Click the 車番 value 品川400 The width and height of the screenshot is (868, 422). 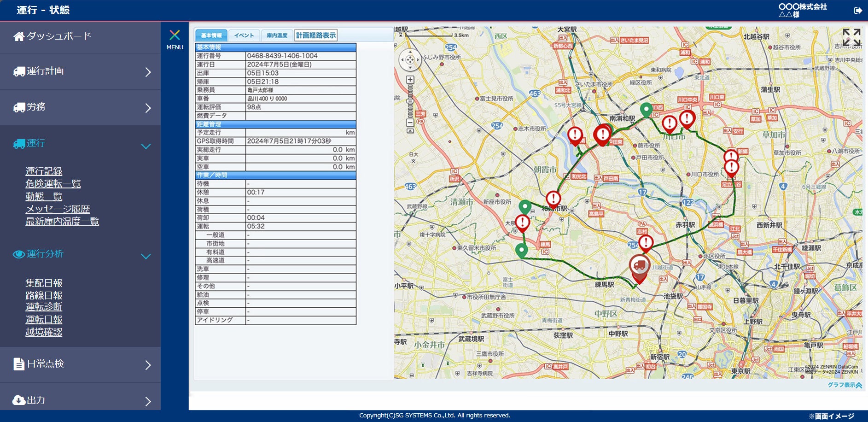point(267,99)
